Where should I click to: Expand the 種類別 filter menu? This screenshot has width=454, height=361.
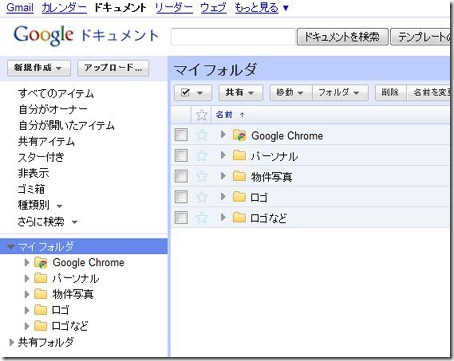[x=40, y=205]
